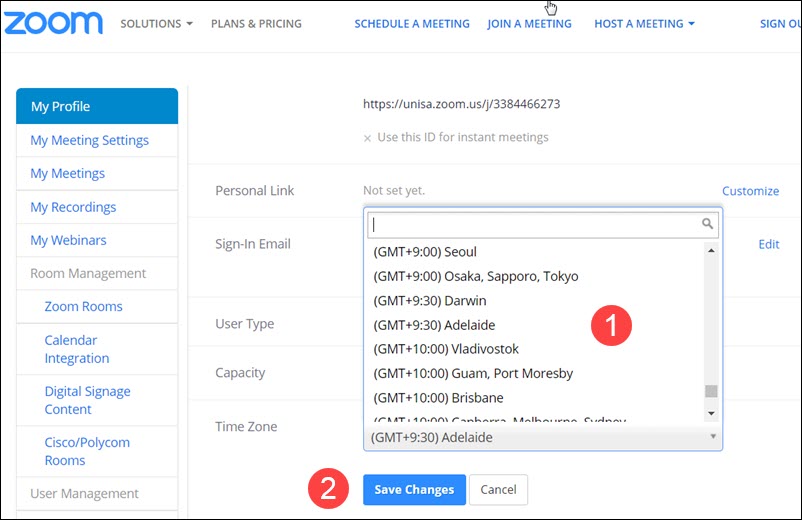Open Calendar Integration link

point(77,349)
